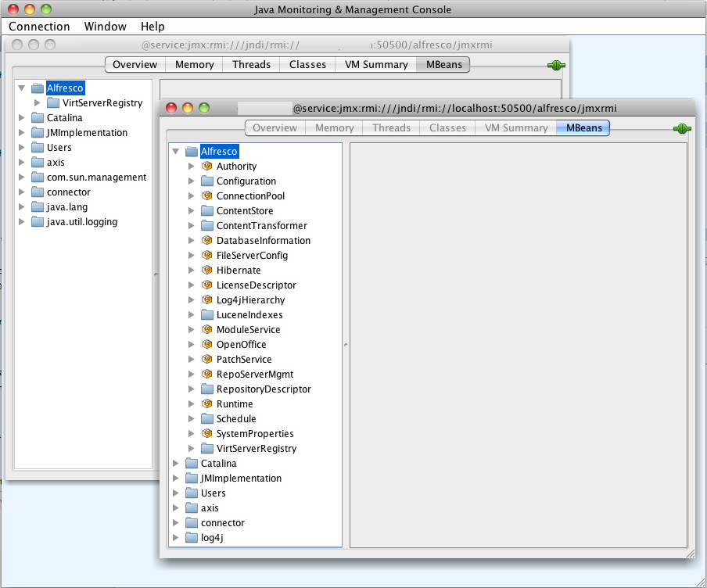Select MBeans tab in back window
This screenshot has height=588, width=707.
pos(443,65)
